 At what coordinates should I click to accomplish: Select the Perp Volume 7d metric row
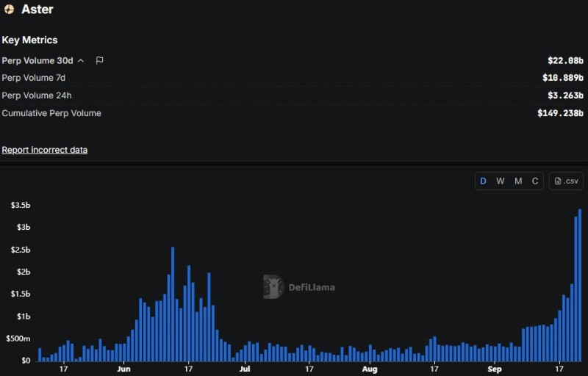(37, 78)
